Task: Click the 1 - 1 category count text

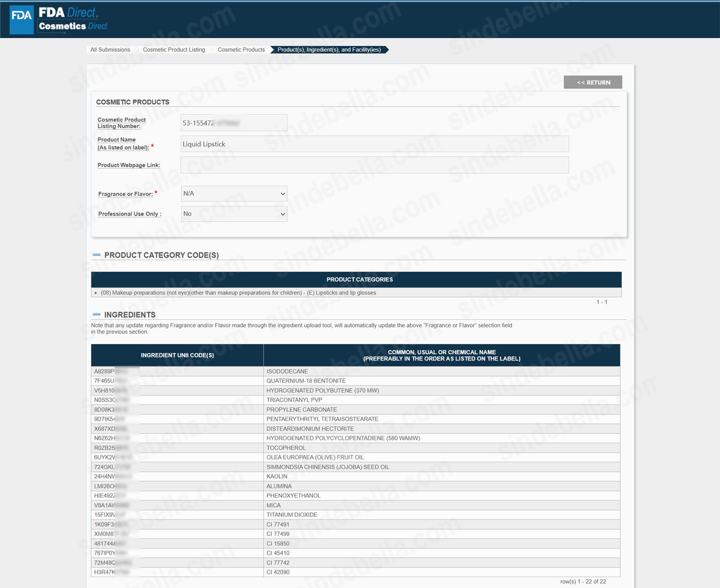Action: 602,302
